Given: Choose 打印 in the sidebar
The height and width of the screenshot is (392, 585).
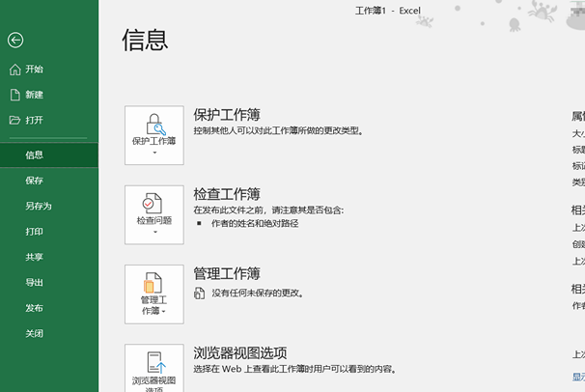Looking at the screenshot, I should pyautogui.click(x=49, y=232).
